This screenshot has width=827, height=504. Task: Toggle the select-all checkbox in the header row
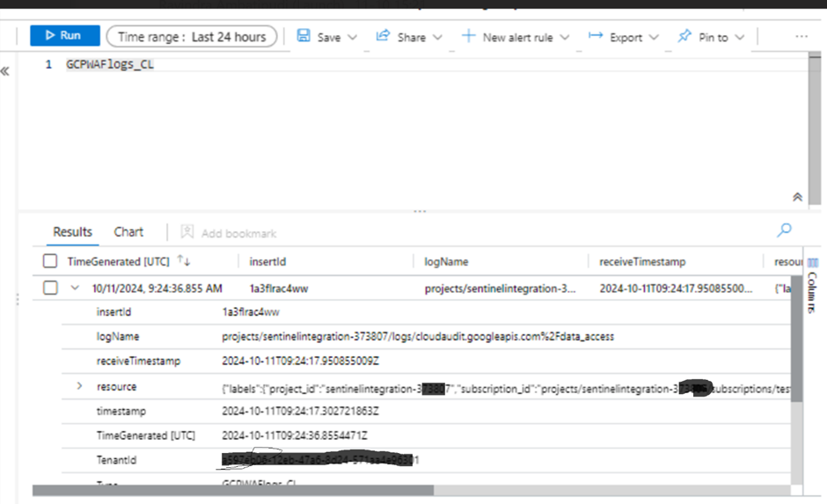pyautogui.click(x=50, y=261)
